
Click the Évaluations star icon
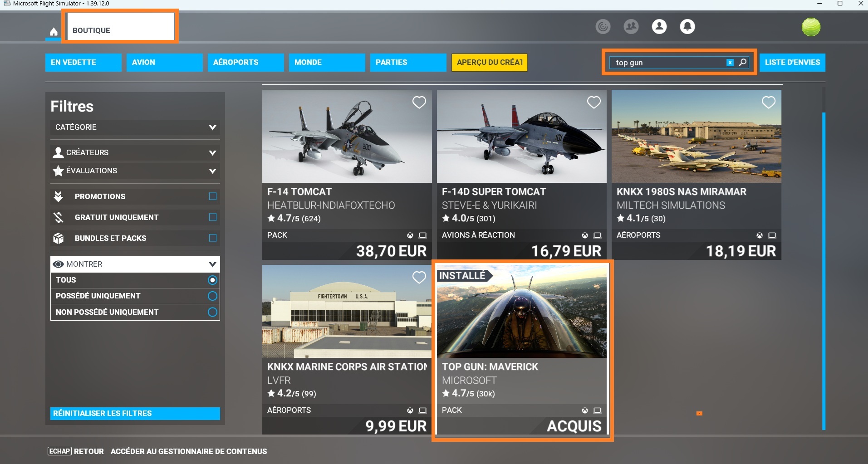tap(58, 171)
